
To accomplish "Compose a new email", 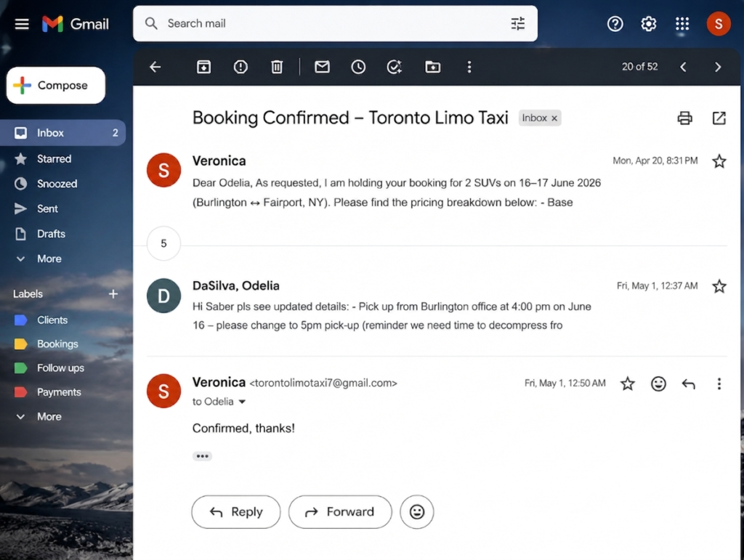I will click(56, 86).
